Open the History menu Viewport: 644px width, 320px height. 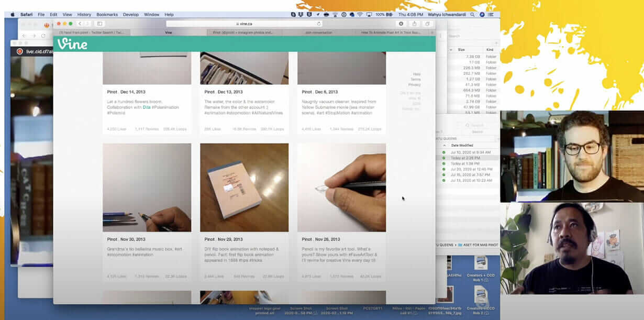click(84, 15)
